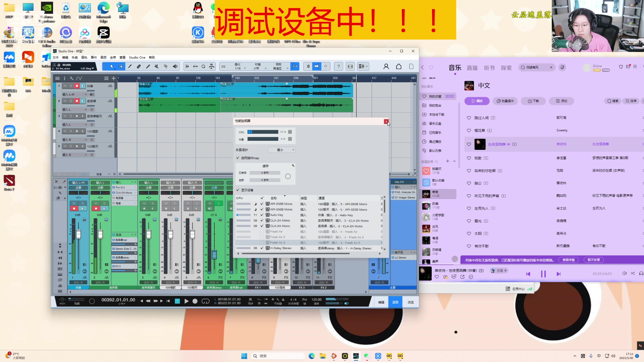Click the 批量操作 button
Image resolution: width=644 pixels, height=362 pixels.
click(x=505, y=101)
